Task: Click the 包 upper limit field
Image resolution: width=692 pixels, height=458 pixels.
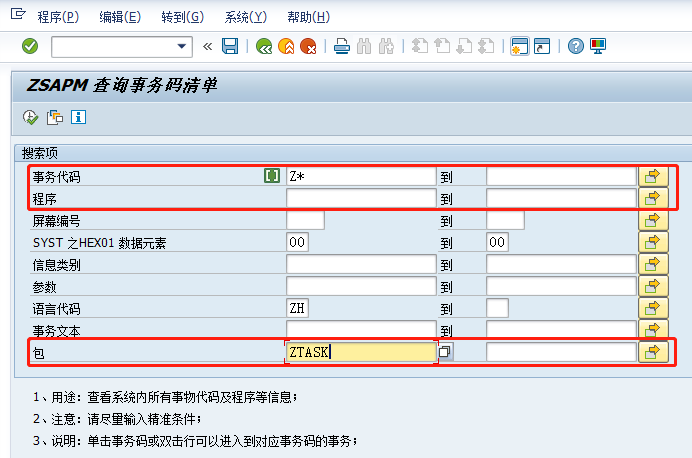Action: (x=561, y=352)
